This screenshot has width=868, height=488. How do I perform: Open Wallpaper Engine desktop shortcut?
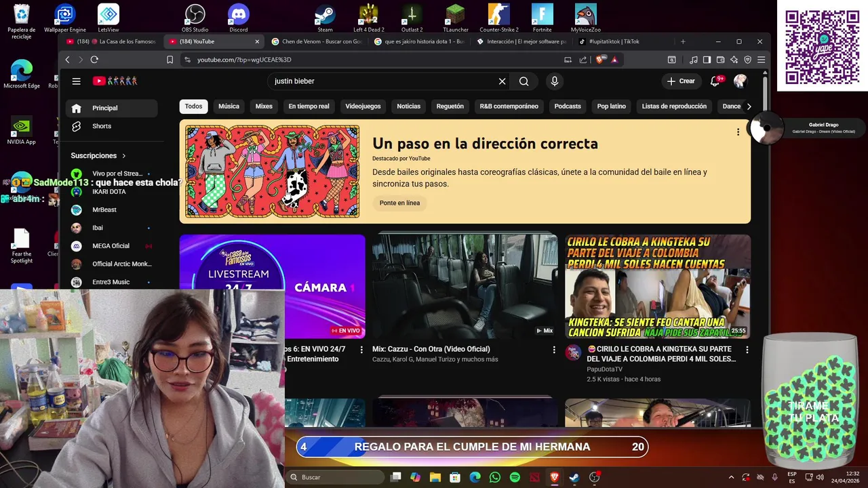point(65,18)
